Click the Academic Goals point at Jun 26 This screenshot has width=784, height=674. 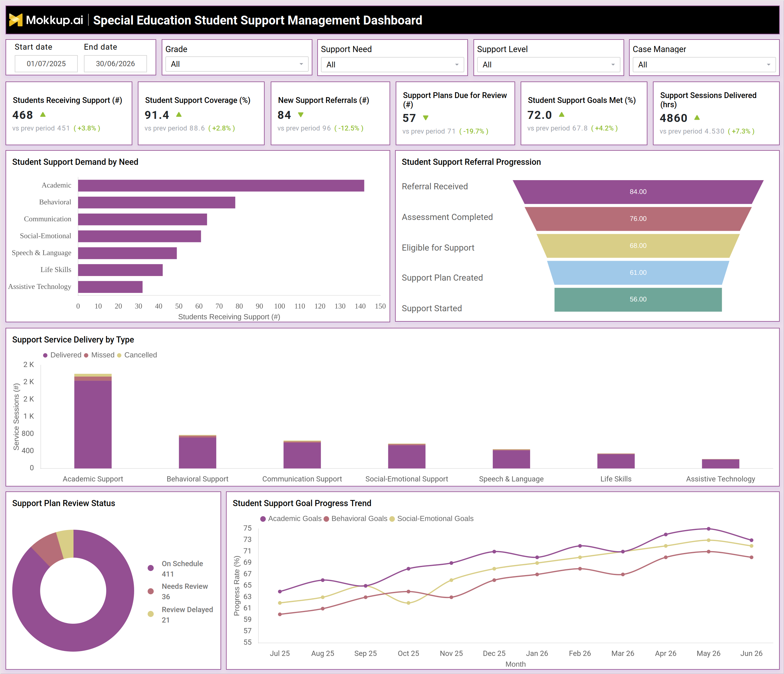pos(751,540)
